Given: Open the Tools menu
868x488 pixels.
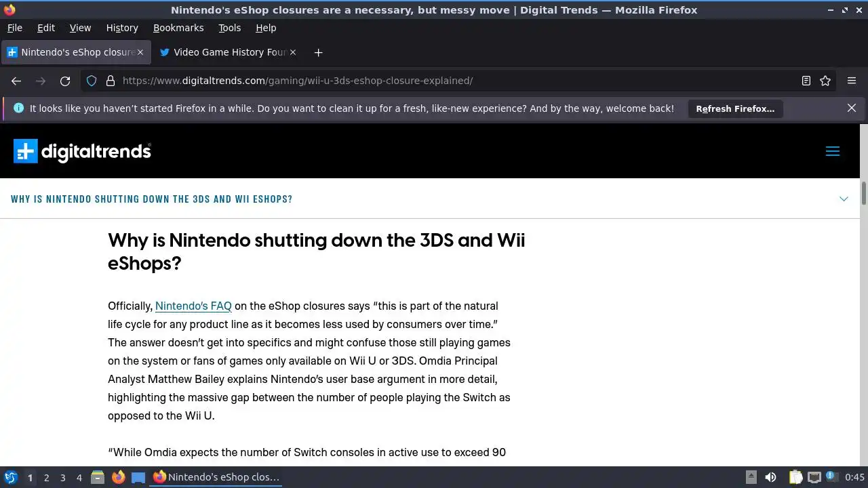Looking at the screenshot, I should point(229,28).
